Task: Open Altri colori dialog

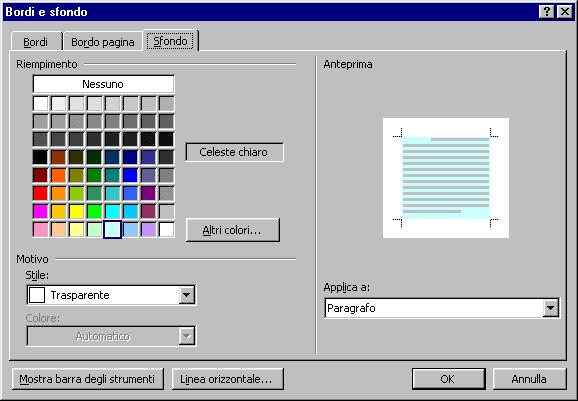Action: pos(233,230)
